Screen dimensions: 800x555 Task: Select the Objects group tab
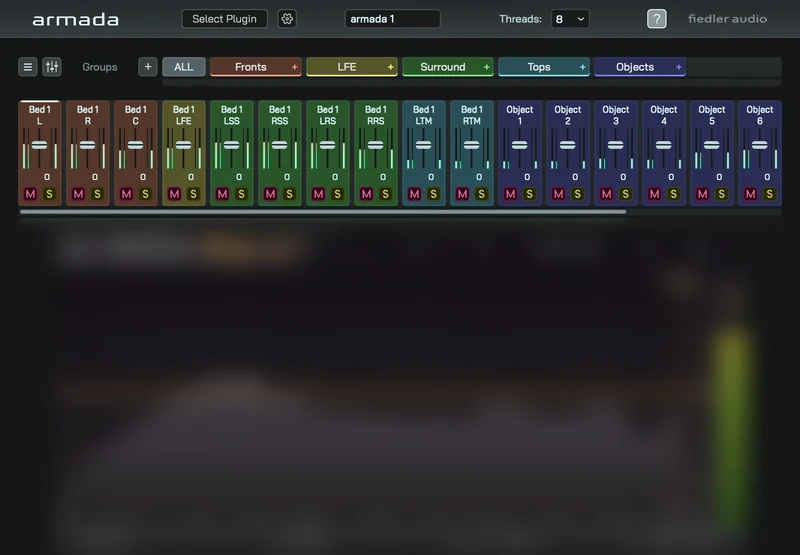(x=634, y=67)
